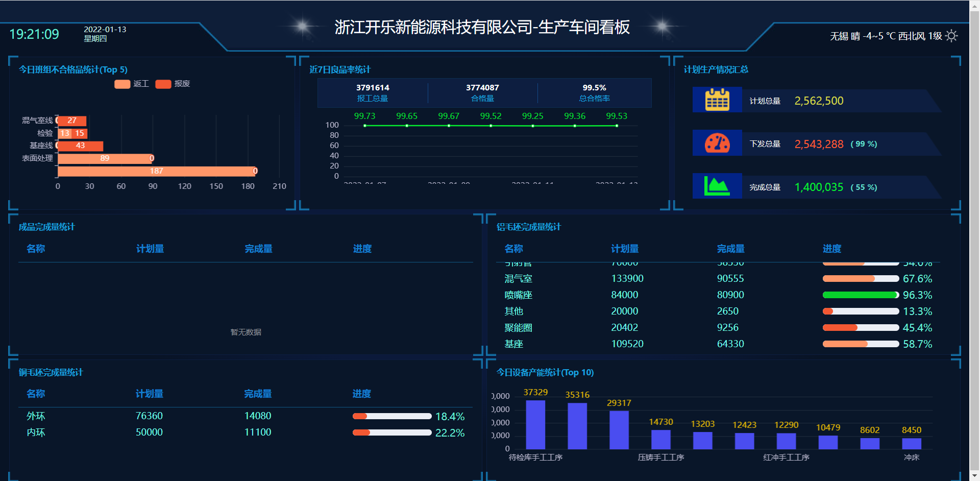
Task: Click the weather text 无锡 晴 -4~5 ℃
Action: pyautogui.click(x=863, y=36)
